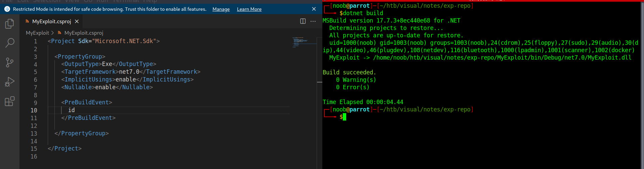Click the terminal cursor at last prompt
Viewport: 644px width, 169px height.
(344, 117)
